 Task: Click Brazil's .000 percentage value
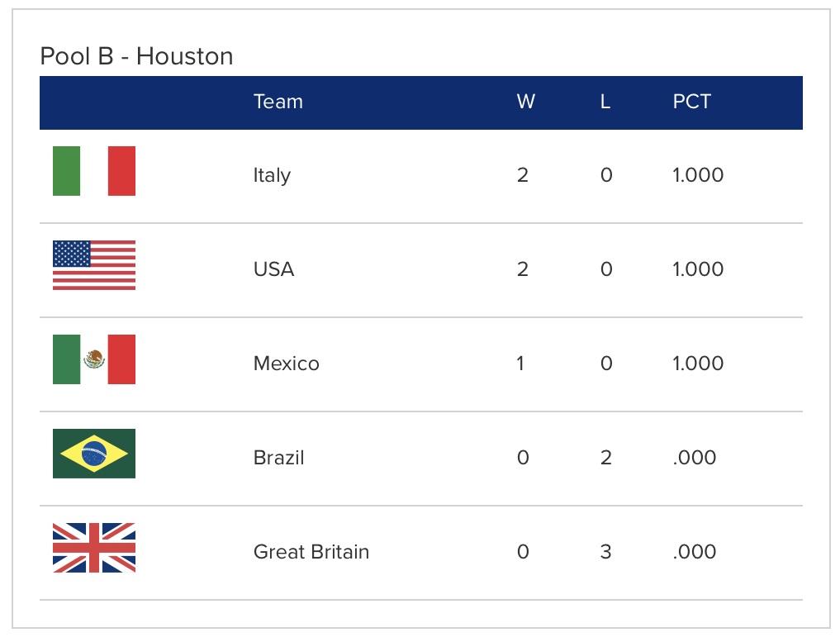coord(694,458)
